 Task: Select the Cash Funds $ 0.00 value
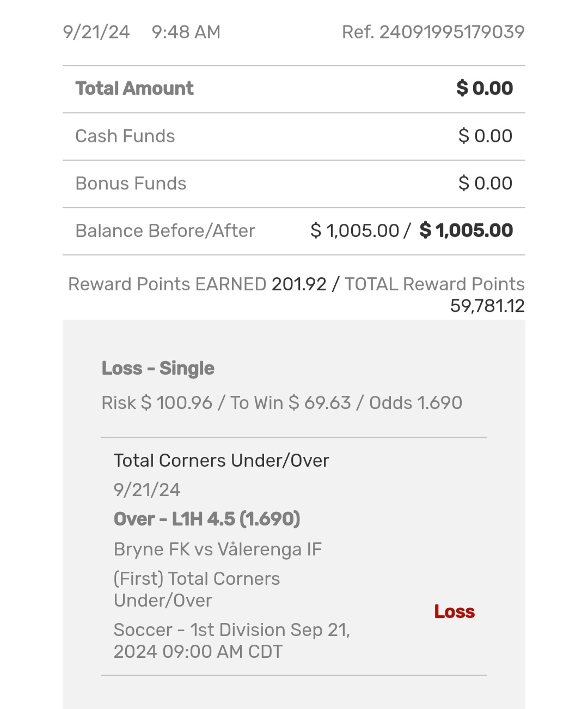[x=485, y=136]
